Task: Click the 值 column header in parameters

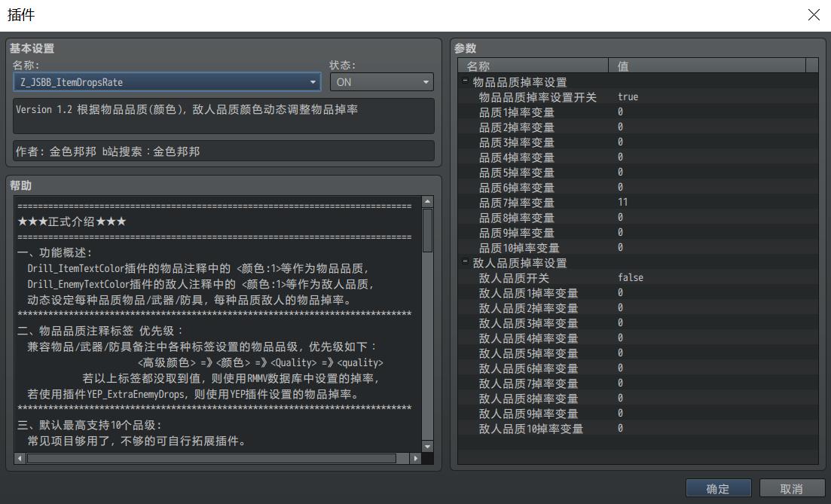Action: click(707, 66)
